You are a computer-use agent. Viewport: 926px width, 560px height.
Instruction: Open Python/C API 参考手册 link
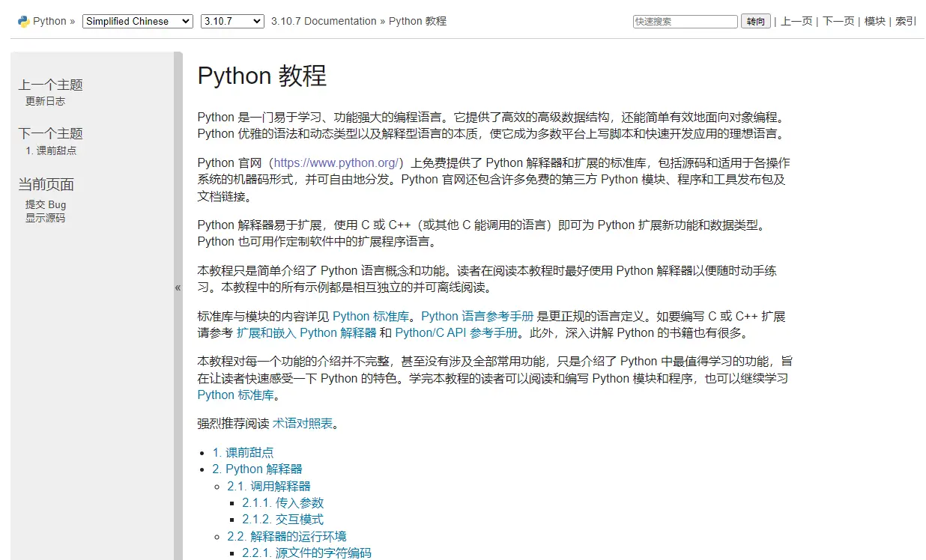coord(456,332)
